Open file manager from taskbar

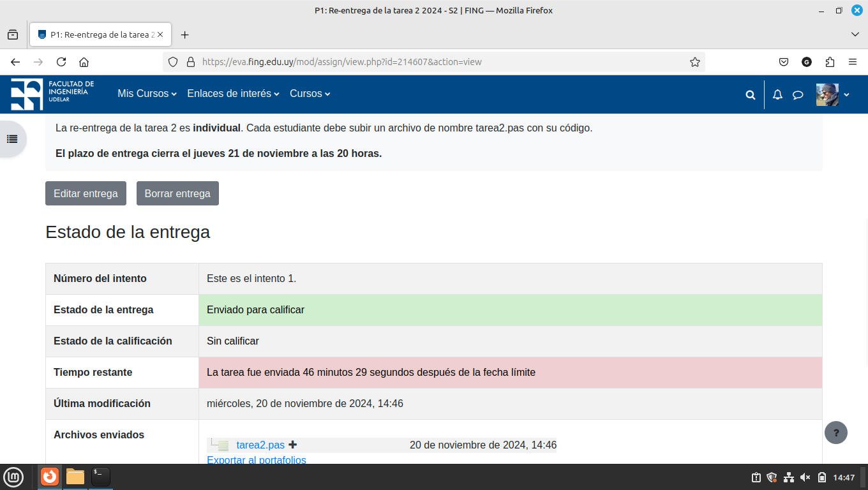click(75, 477)
